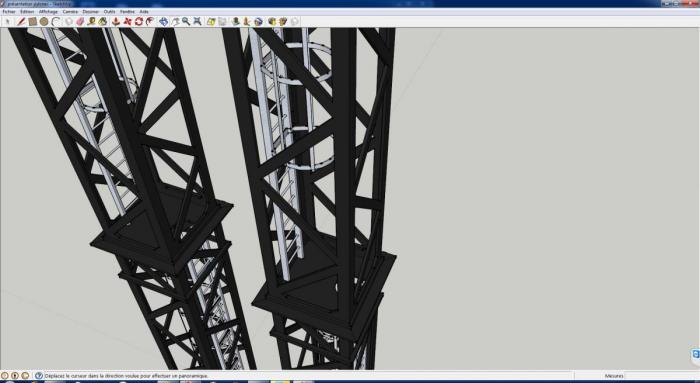Open the Fenêtre menu
This screenshot has height=383, width=700.
pyautogui.click(x=127, y=12)
